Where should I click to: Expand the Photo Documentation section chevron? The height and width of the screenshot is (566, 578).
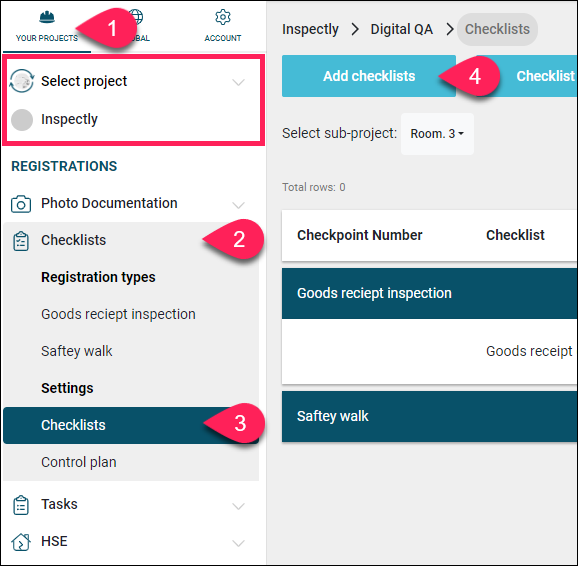coord(238,205)
